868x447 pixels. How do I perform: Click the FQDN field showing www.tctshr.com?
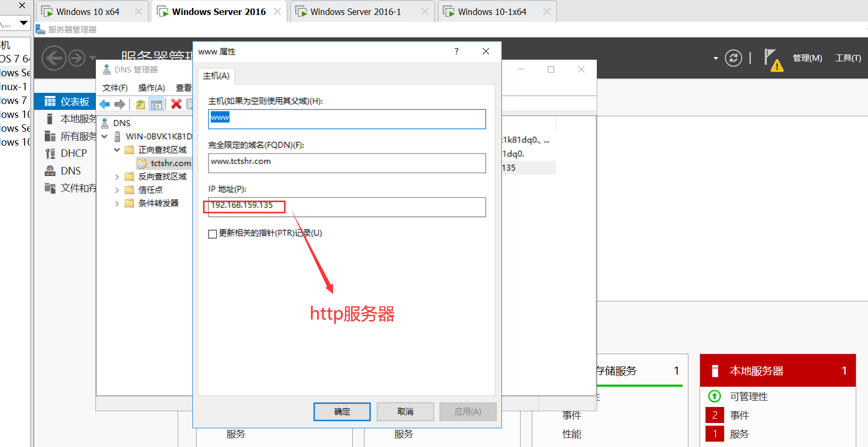pos(347,163)
